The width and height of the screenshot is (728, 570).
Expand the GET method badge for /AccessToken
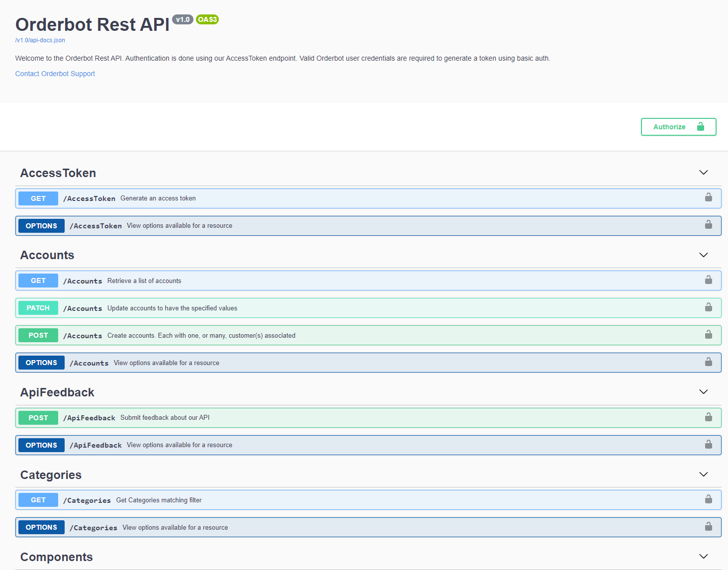38,198
